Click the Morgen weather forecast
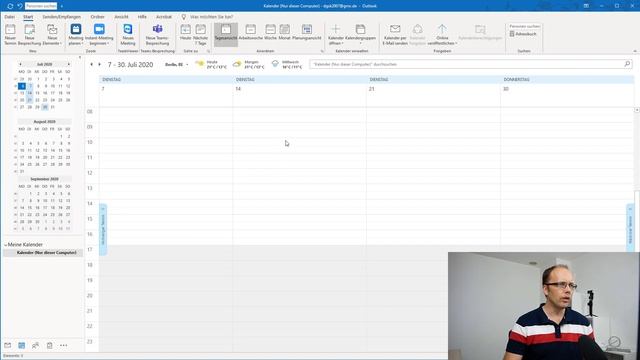The image size is (640, 360). click(x=249, y=64)
